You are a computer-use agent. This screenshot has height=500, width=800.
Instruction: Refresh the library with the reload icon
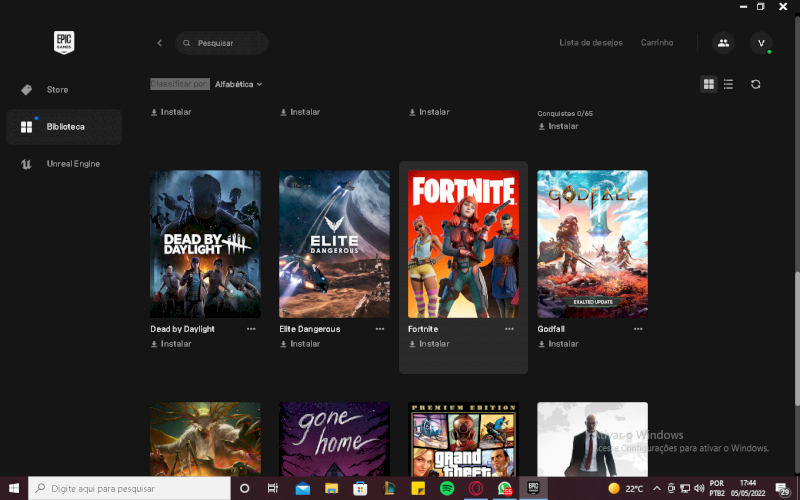click(x=756, y=84)
